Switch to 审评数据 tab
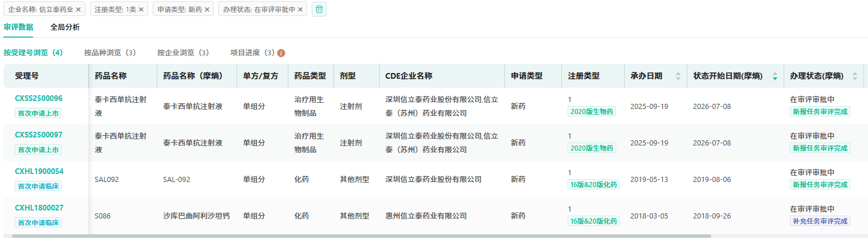 tap(18, 27)
